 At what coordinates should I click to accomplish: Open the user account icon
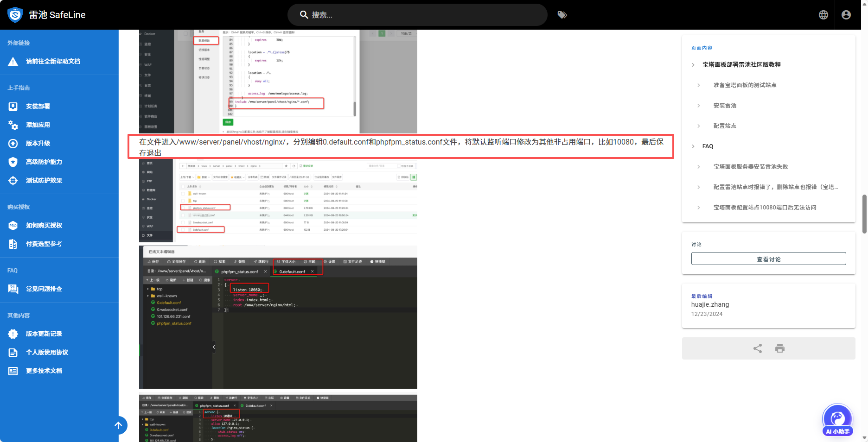click(x=846, y=15)
